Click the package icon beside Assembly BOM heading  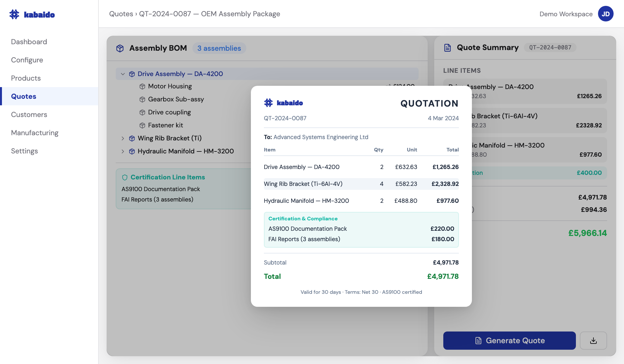pyautogui.click(x=120, y=48)
